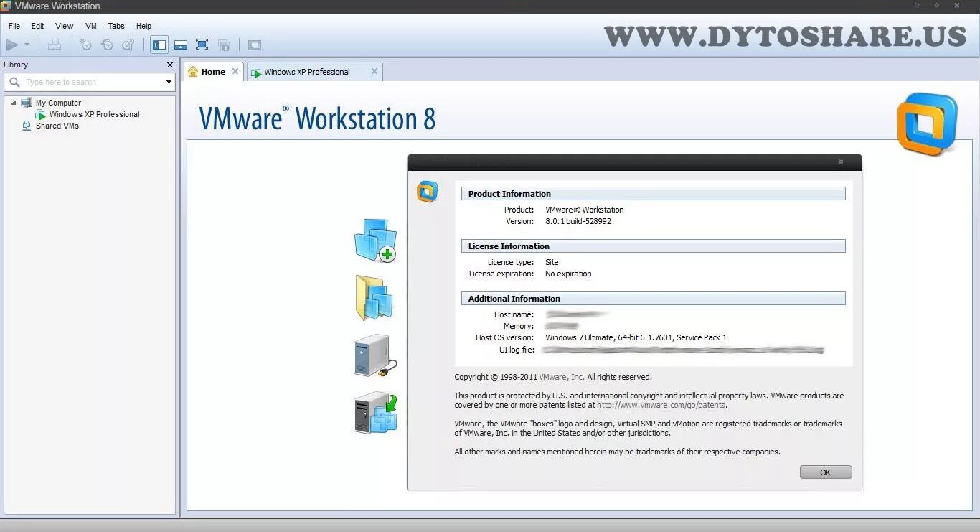Toggle the thumbnail bar toolbar button
The width and height of the screenshot is (980, 532).
pos(181,45)
